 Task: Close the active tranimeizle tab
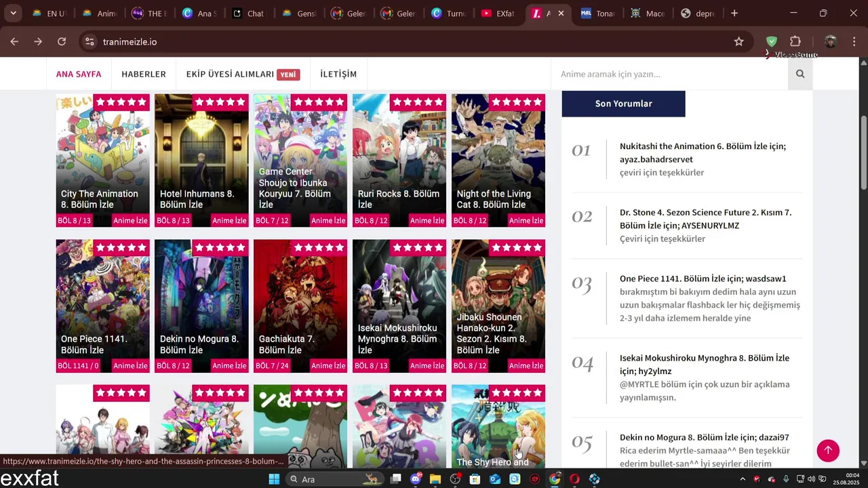click(x=561, y=14)
